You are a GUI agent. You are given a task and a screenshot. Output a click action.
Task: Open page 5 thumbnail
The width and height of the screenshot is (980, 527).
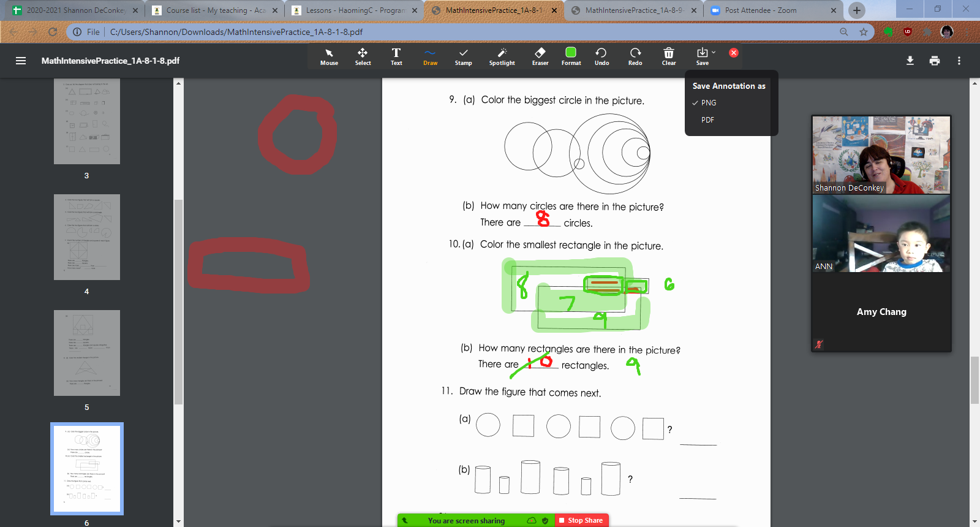pyautogui.click(x=87, y=353)
